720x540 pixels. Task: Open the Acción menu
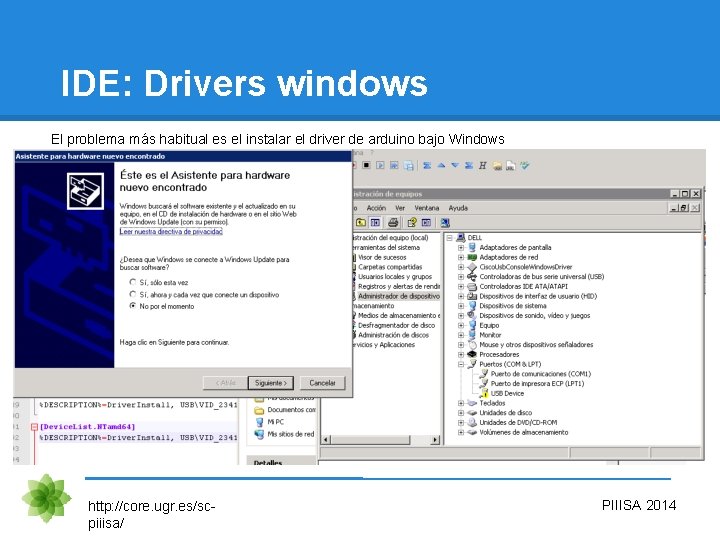point(376,208)
